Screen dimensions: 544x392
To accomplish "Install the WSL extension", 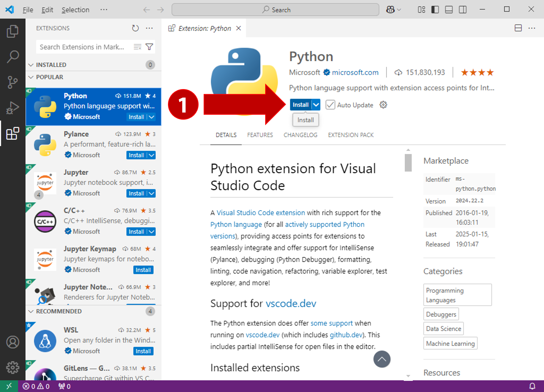I will click(143, 351).
